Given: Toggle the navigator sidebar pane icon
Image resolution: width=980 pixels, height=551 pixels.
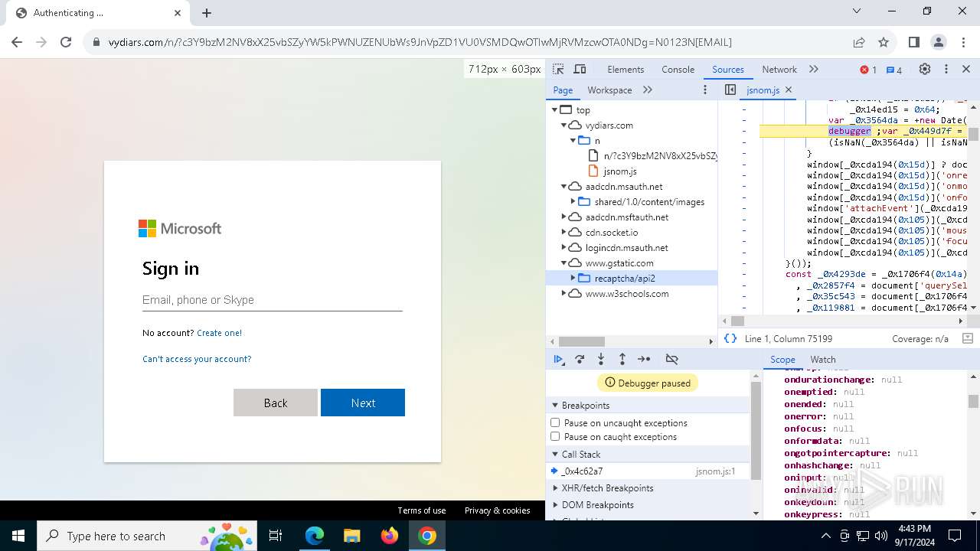Looking at the screenshot, I should pyautogui.click(x=730, y=90).
